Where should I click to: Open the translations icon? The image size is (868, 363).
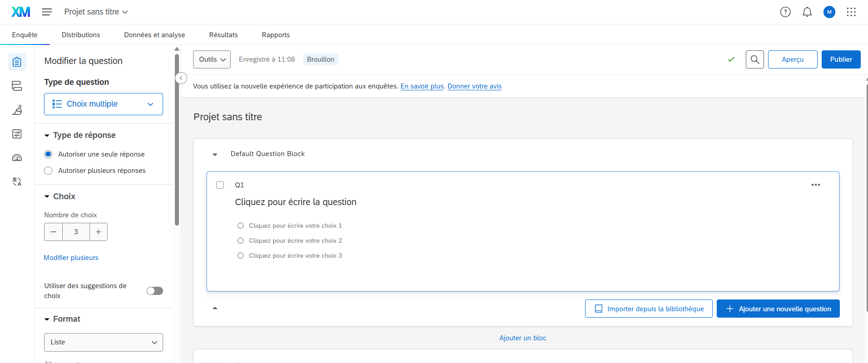(x=17, y=182)
